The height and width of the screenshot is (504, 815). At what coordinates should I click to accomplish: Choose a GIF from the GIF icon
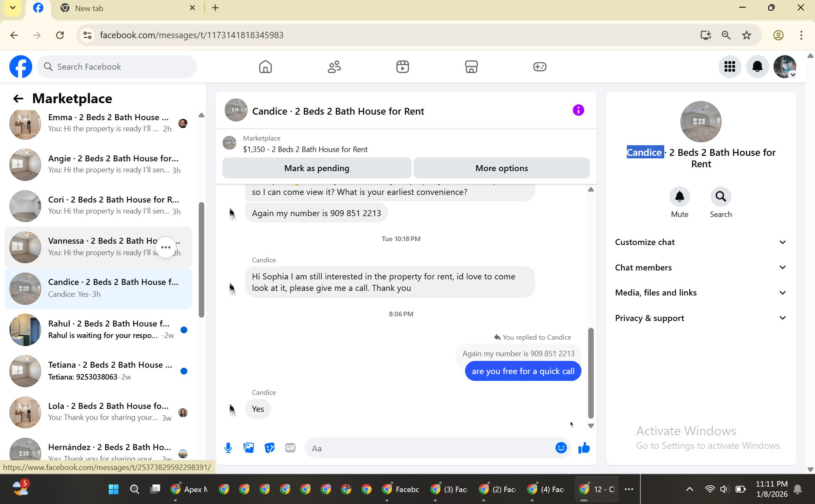point(290,448)
